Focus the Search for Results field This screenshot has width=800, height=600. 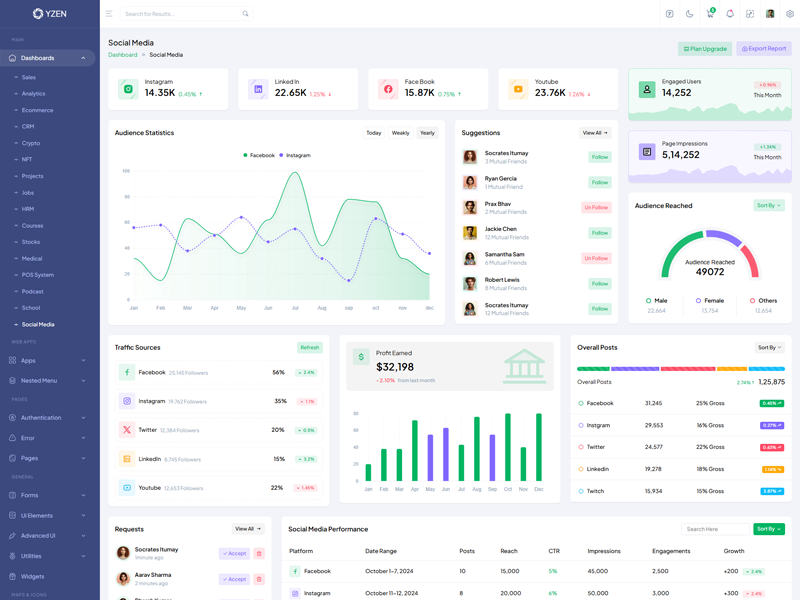(180, 14)
